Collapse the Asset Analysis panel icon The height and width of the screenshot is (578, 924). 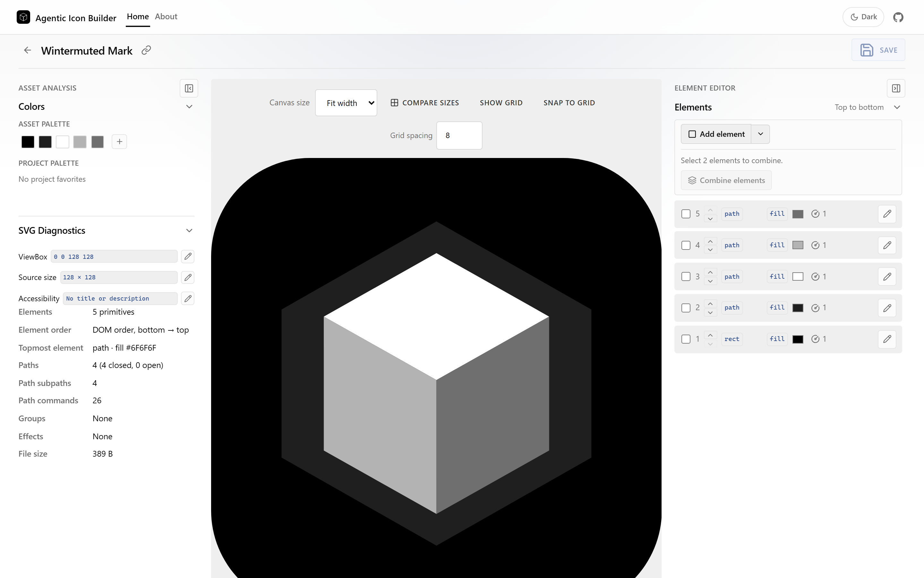[189, 88]
